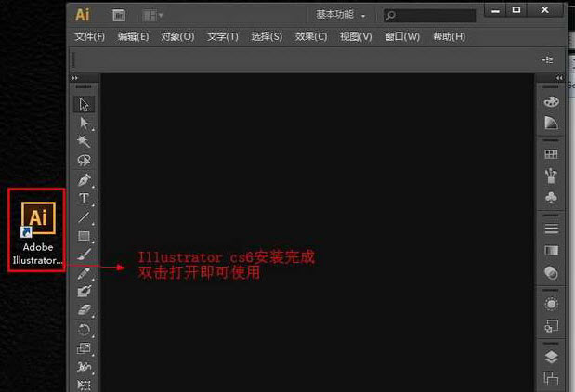Screen dimensions: 575x392
Task: Select the Line Segment tool
Action: coord(84,217)
